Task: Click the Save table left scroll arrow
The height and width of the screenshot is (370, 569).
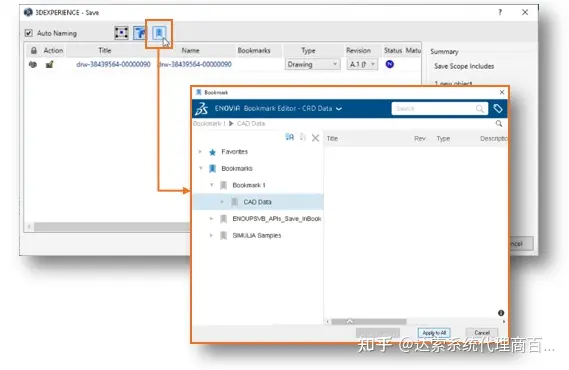Action: click(x=29, y=227)
